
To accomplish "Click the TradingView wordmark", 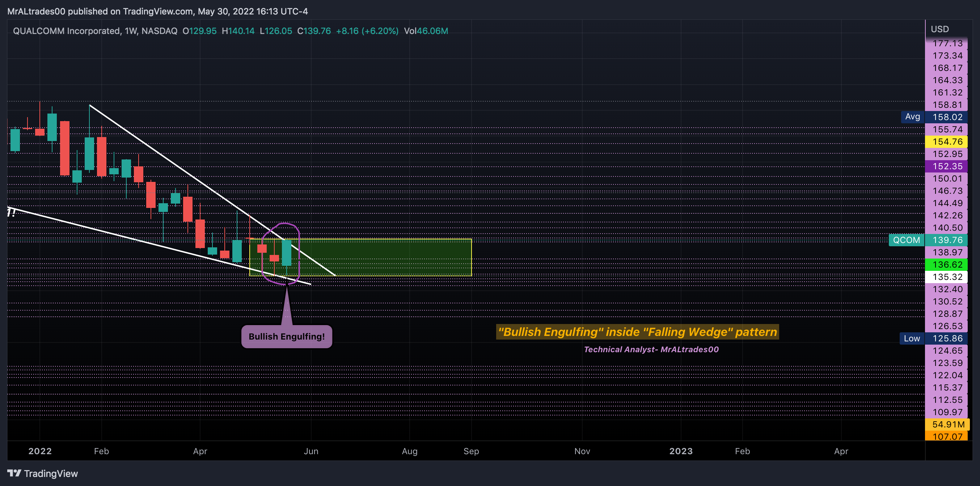I will 51,473.
